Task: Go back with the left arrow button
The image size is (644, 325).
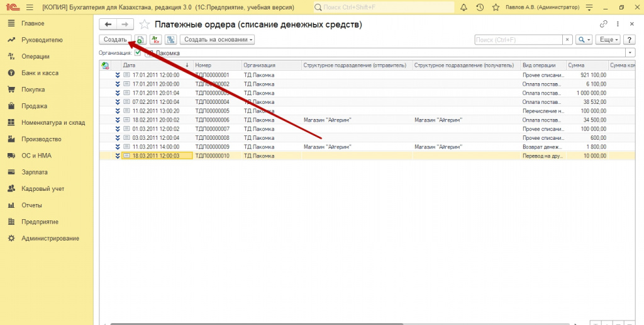Action: tap(108, 25)
